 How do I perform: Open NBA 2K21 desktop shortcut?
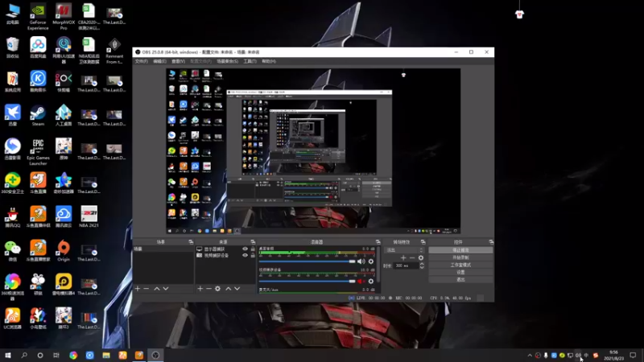[89, 216]
